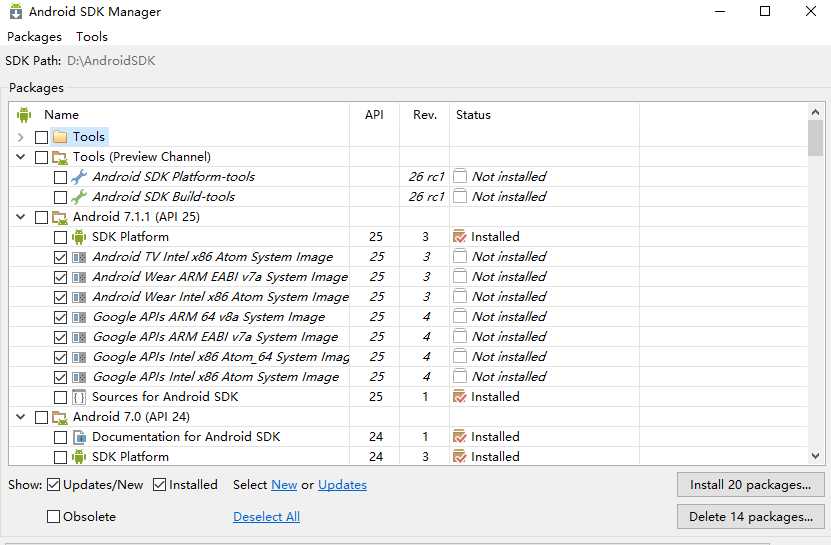
Task: Check the Android SDK Build-tools checkbox
Action: pos(60,197)
